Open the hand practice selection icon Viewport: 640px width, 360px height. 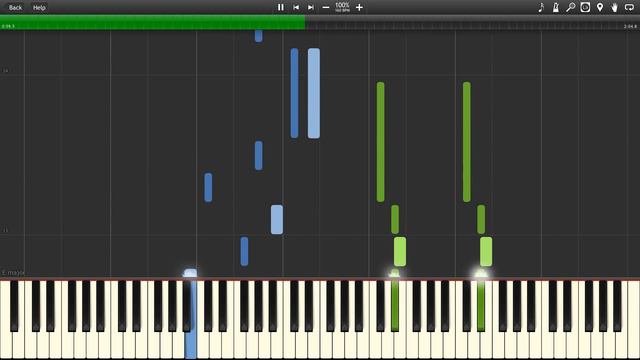click(614, 7)
